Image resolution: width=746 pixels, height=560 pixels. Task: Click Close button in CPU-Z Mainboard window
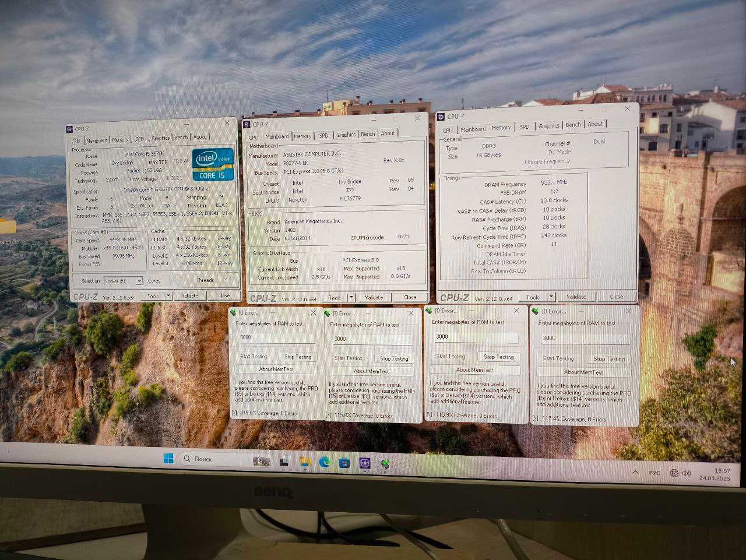click(410, 297)
